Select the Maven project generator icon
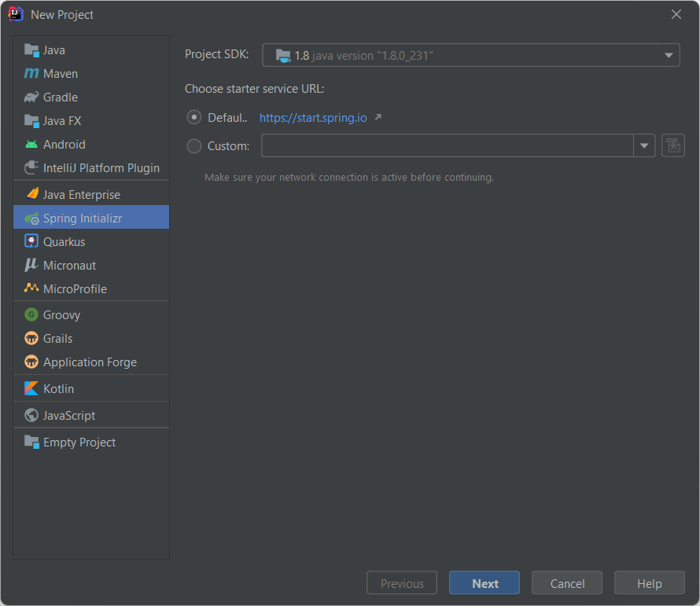The height and width of the screenshot is (606, 700). 31,73
